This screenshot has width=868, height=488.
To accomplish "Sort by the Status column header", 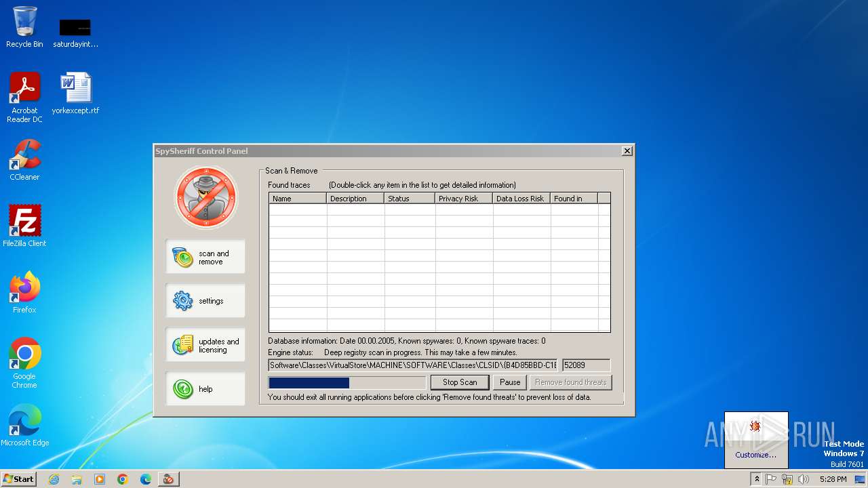I will 410,199.
